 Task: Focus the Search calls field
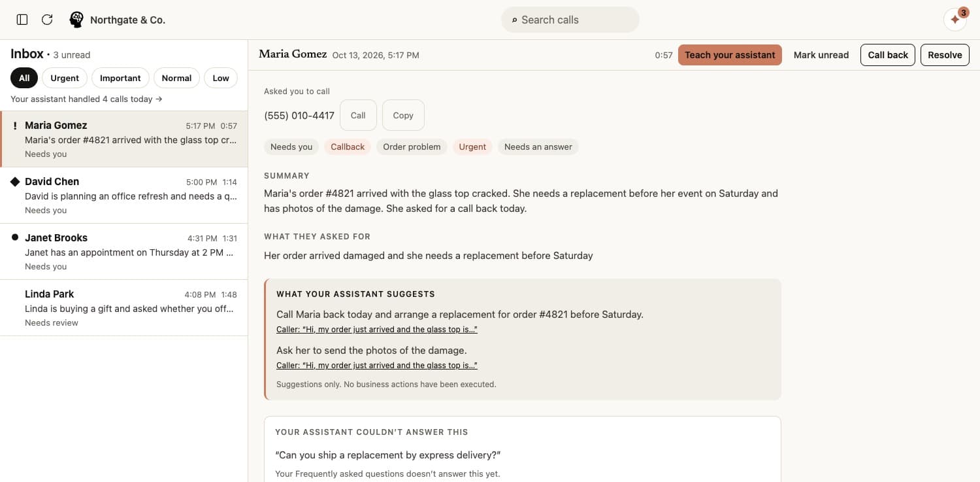click(570, 20)
